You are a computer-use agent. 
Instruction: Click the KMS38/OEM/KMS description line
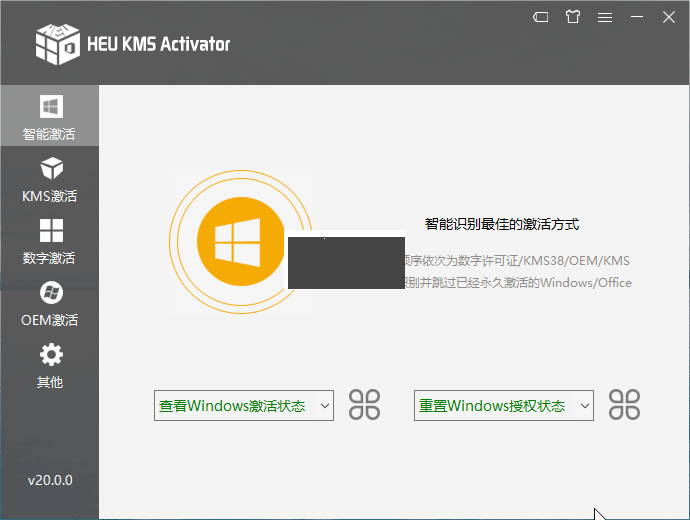click(518, 261)
